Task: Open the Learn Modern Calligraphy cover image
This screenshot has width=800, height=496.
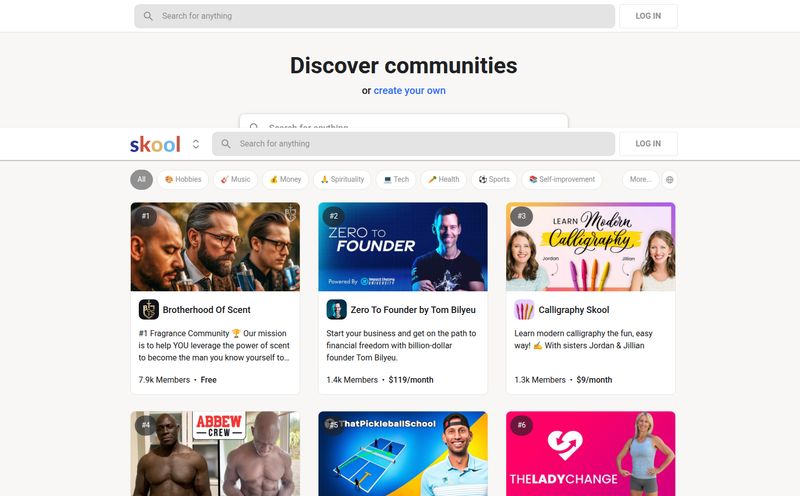Action: pyautogui.click(x=591, y=247)
